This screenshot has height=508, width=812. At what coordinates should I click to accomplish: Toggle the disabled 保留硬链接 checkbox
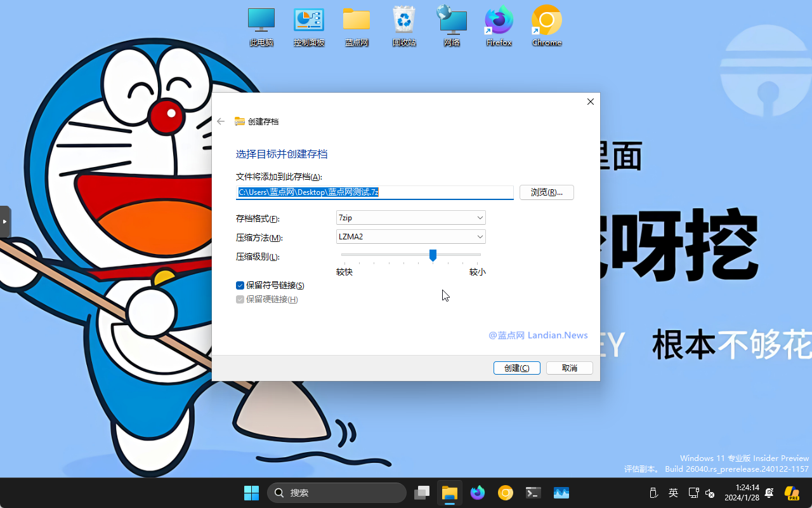click(x=240, y=299)
